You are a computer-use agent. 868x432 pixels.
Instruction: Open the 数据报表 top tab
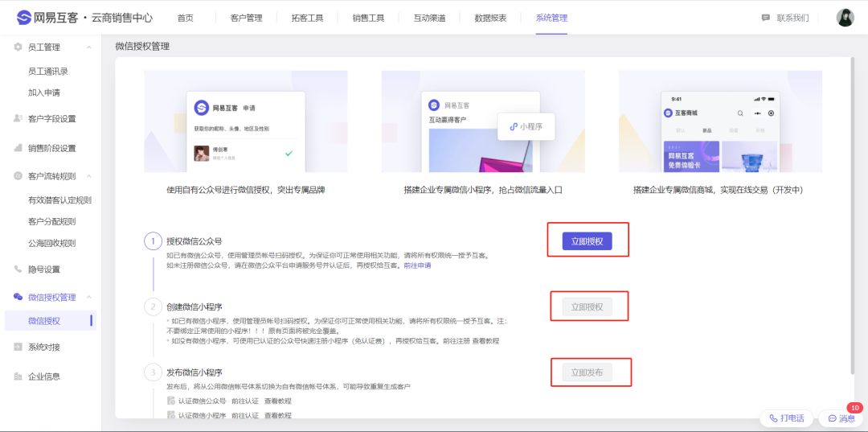490,18
